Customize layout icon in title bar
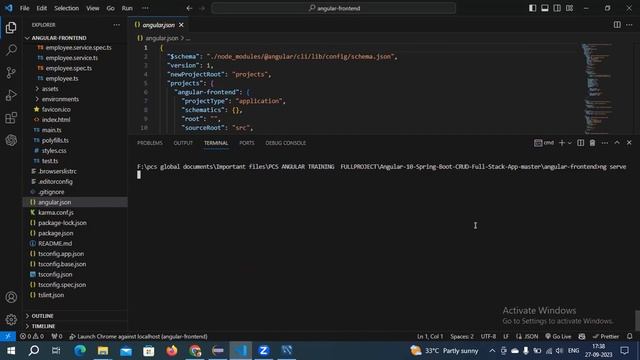 pos(569,8)
